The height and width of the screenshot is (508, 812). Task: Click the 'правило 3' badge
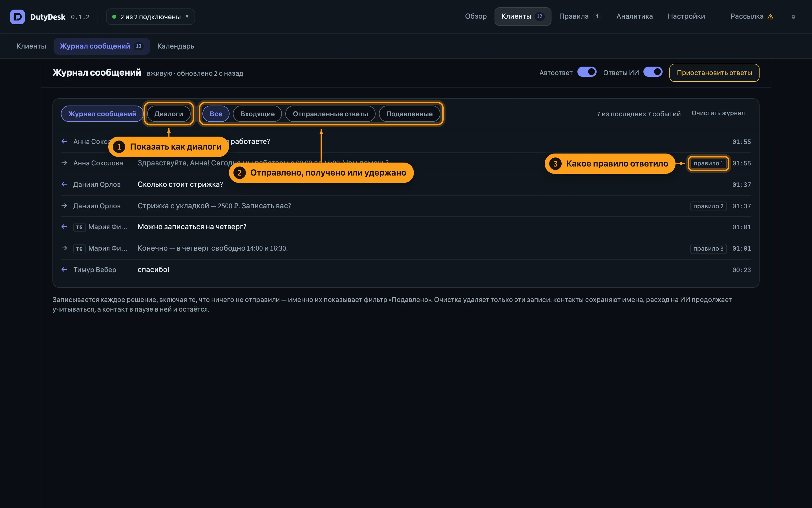coord(708,249)
